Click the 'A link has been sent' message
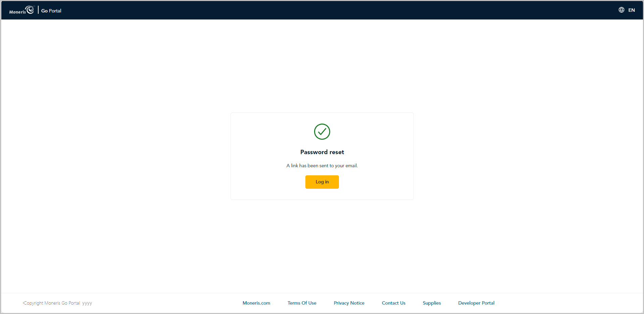The width and height of the screenshot is (644, 314). (322, 166)
